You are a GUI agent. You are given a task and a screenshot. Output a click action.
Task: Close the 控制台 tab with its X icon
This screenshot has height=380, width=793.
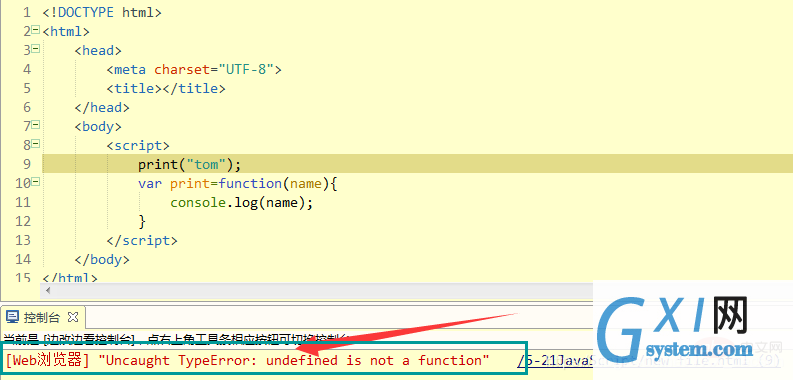coord(73,317)
